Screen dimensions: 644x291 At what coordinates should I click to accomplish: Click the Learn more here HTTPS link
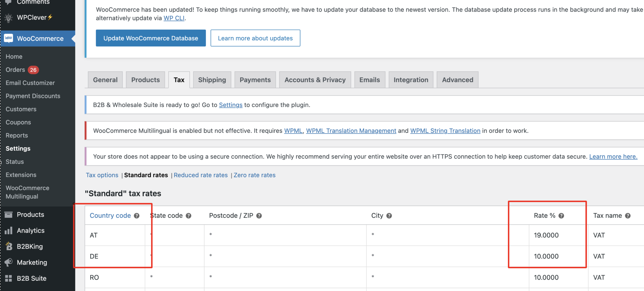point(613,156)
